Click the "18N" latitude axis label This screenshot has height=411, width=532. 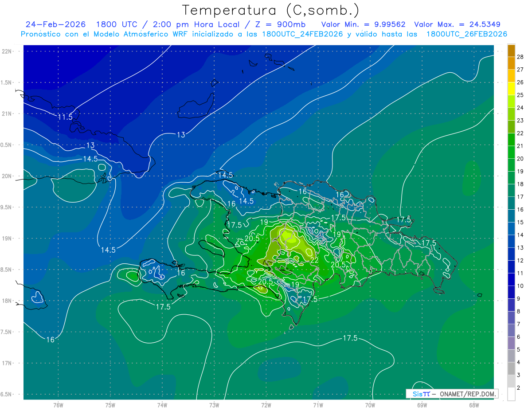point(7,301)
